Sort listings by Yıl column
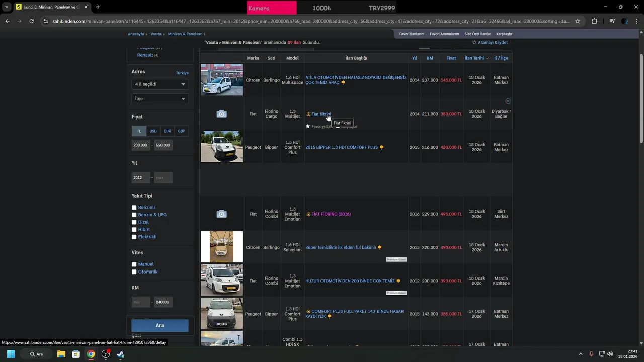 coord(415,58)
